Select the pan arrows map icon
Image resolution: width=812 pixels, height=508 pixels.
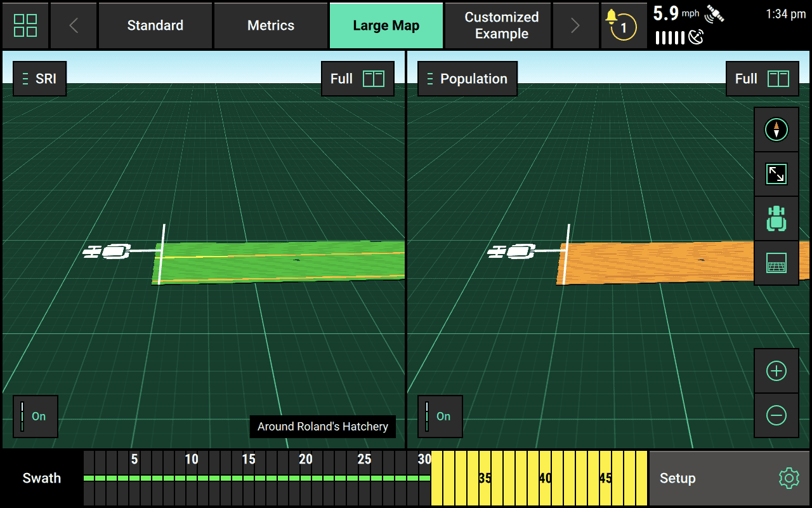click(776, 173)
